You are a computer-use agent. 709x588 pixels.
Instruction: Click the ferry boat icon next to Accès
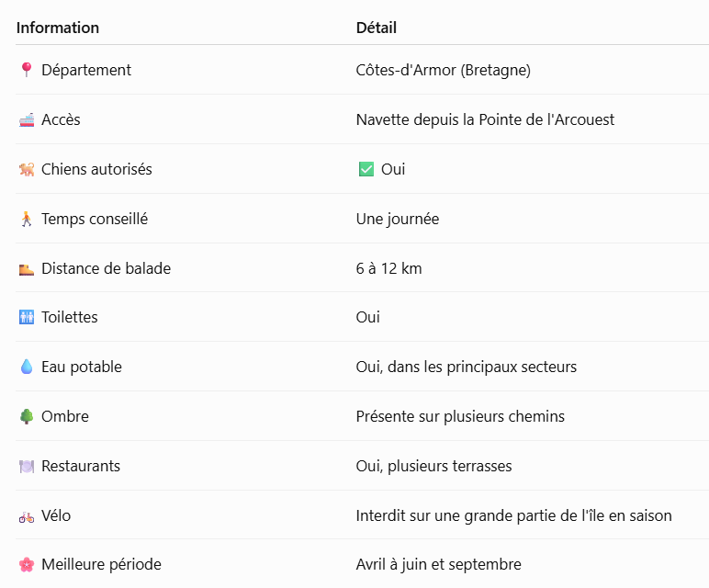[27, 119]
